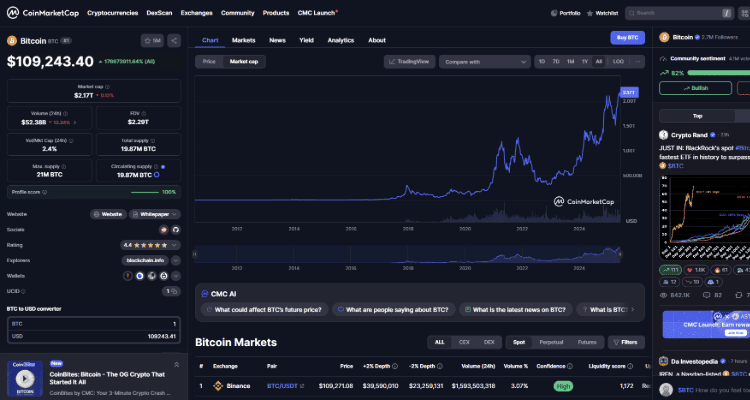This screenshot has height=400, width=750.
Task: Select the Perpetual markets type
Action: pyautogui.click(x=551, y=342)
